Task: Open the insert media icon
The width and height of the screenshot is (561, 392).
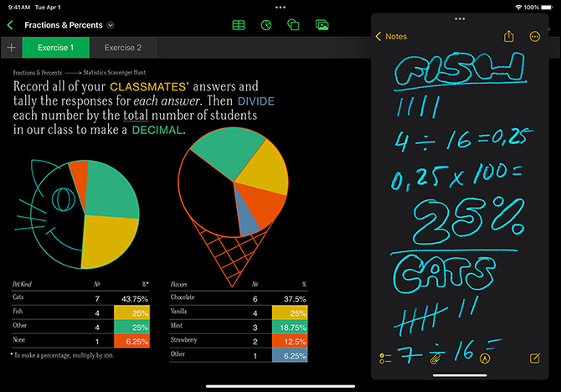Action: (322, 25)
